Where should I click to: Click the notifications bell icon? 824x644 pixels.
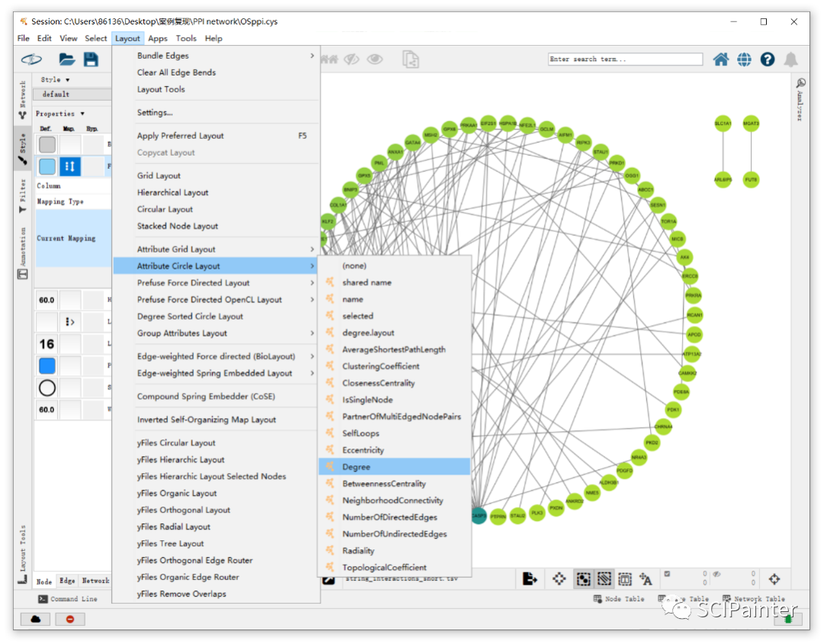tap(790, 60)
